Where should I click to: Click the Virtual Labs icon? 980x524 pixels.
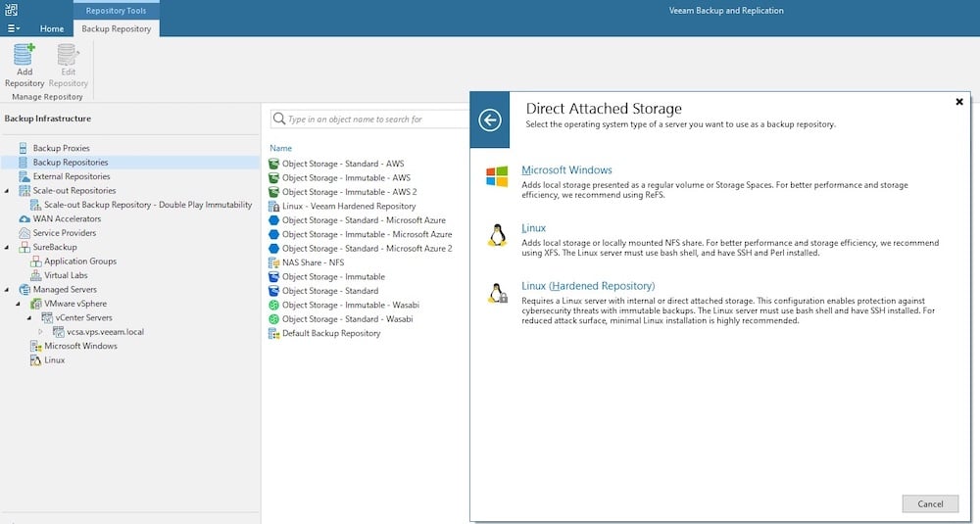click(x=35, y=275)
